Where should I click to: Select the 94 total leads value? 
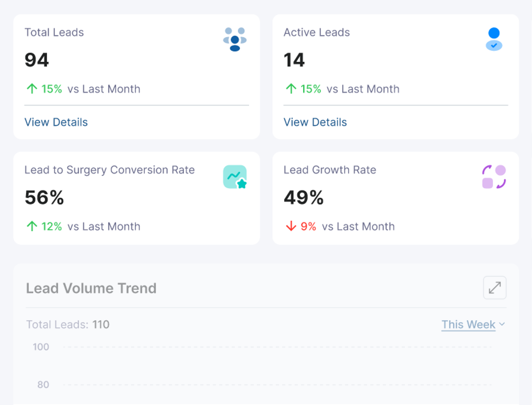click(x=37, y=60)
